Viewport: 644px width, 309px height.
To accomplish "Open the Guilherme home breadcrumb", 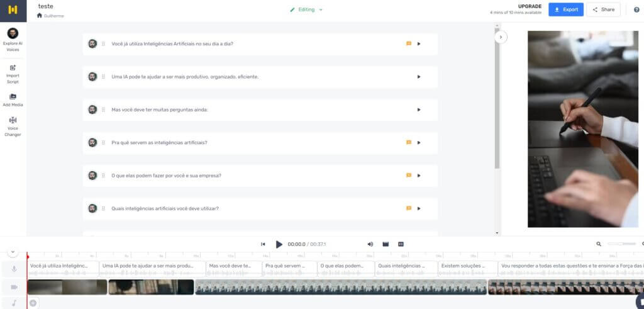I will point(50,16).
